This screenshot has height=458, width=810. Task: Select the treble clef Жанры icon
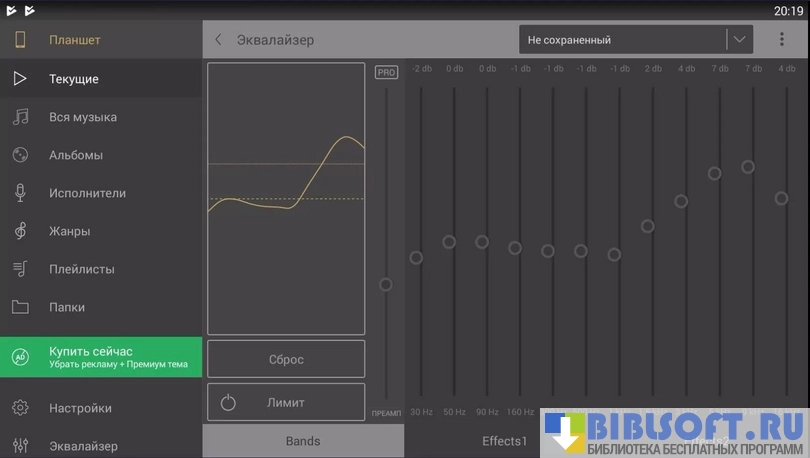[20, 231]
